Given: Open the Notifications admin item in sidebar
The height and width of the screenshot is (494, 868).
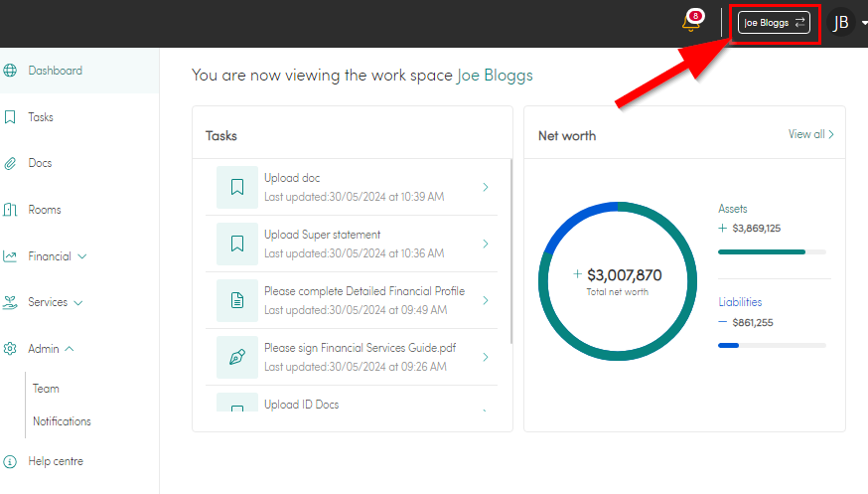Looking at the screenshot, I should 62,421.
